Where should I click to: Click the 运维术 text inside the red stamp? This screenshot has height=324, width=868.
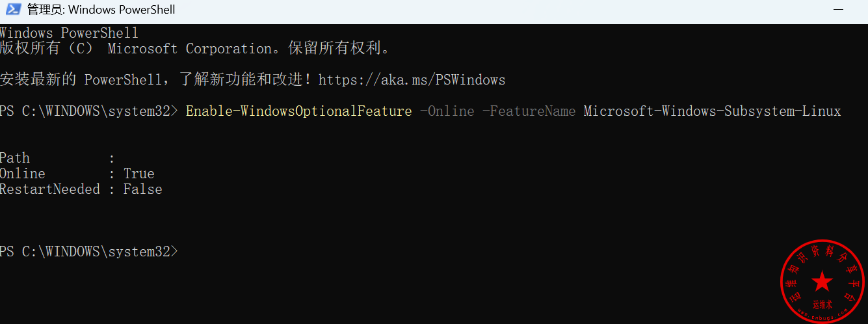[822, 304]
